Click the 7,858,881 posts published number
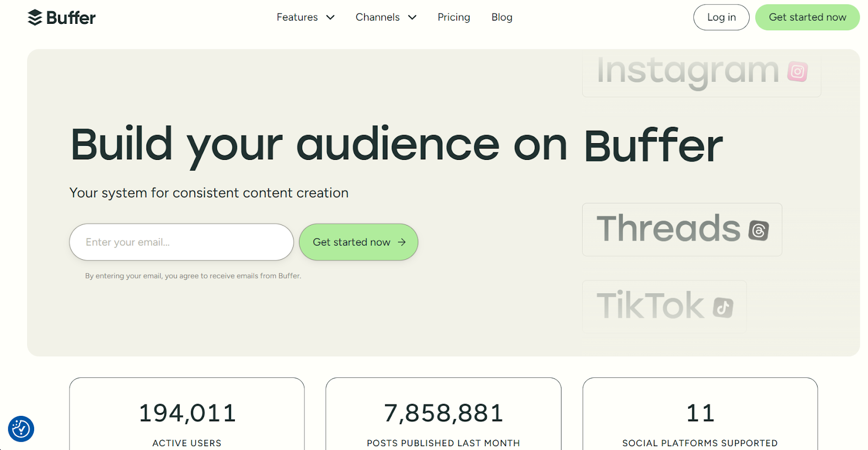The width and height of the screenshot is (868, 450). click(x=444, y=413)
